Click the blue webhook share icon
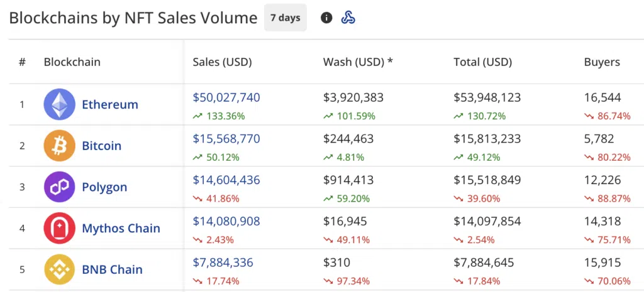This screenshot has width=644, height=292. [x=348, y=18]
